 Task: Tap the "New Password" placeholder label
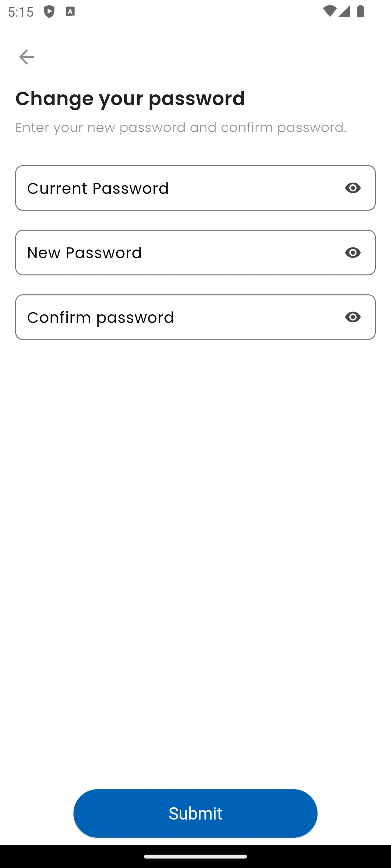84,253
